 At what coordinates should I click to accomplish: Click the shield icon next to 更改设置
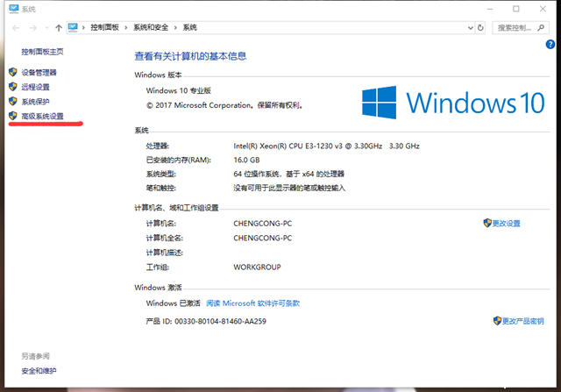pos(487,223)
